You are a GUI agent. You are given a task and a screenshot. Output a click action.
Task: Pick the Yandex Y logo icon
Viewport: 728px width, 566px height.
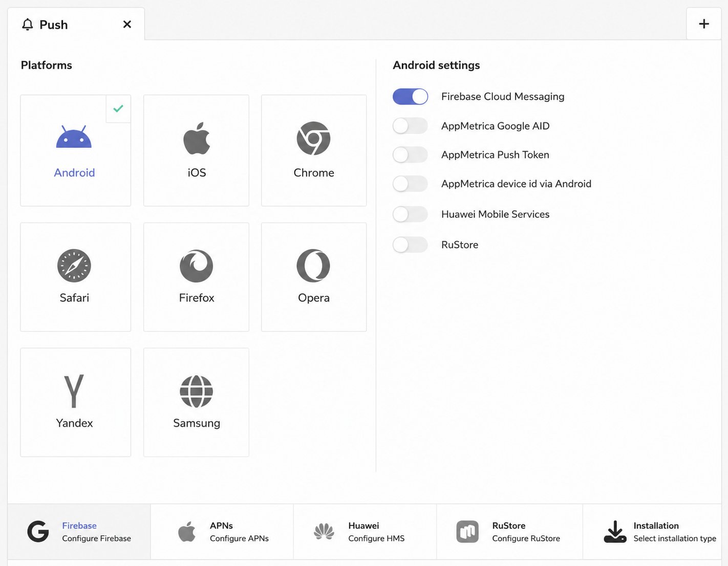[74, 391]
